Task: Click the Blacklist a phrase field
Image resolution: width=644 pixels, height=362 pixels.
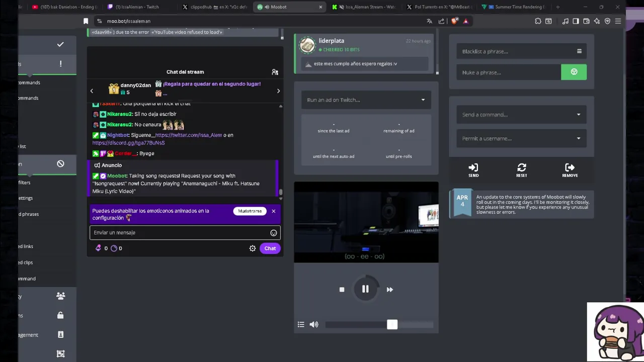Action: point(521,51)
